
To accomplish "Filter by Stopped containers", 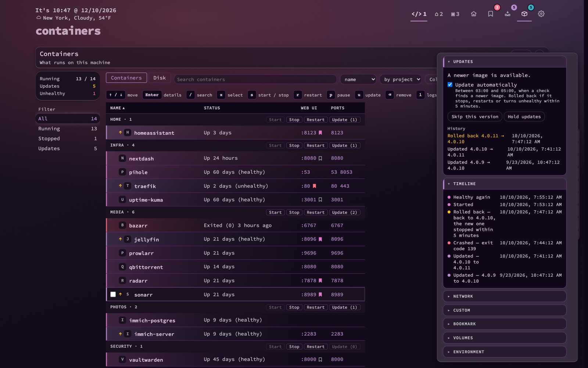I will point(68,139).
